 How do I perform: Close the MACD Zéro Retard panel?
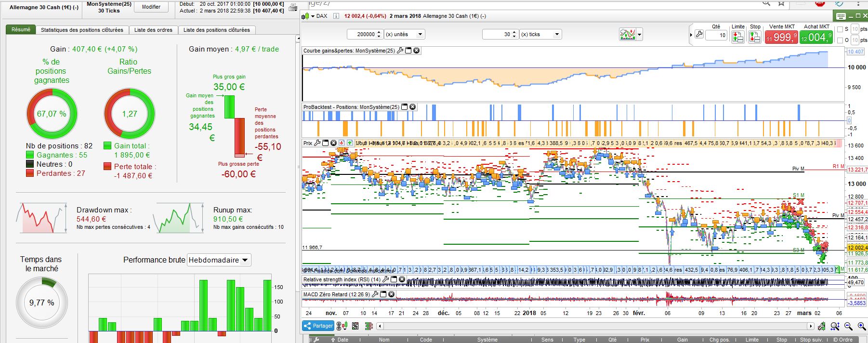tap(391, 294)
